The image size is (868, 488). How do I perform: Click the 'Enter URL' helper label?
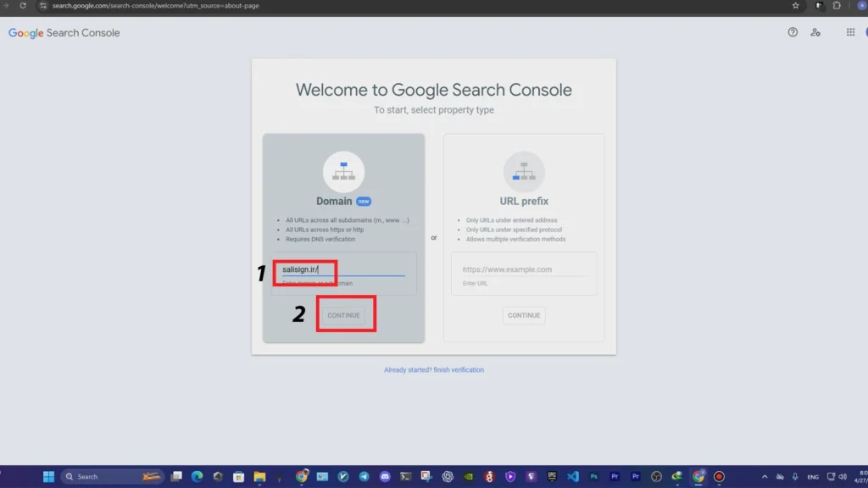pyautogui.click(x=475, y=283)
